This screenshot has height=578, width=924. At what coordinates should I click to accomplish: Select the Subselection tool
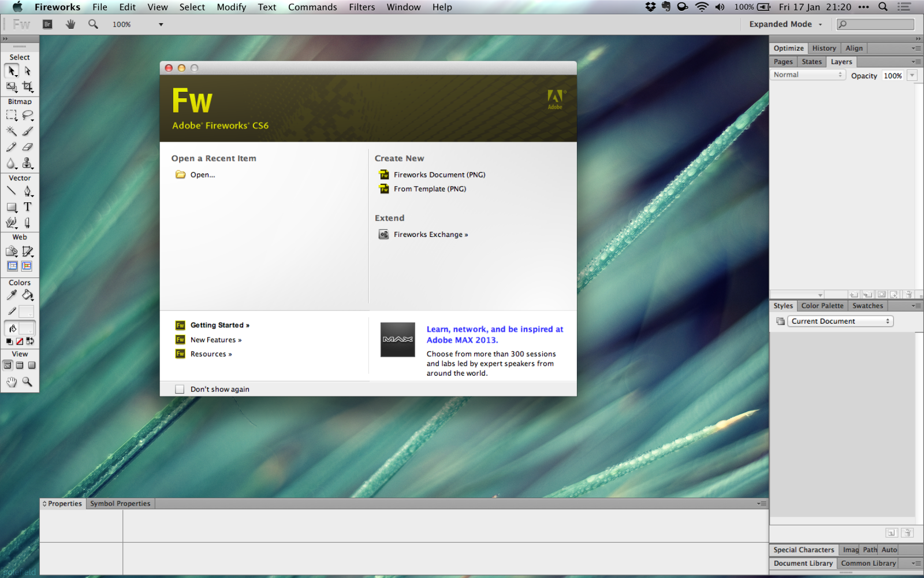[27, 71]
